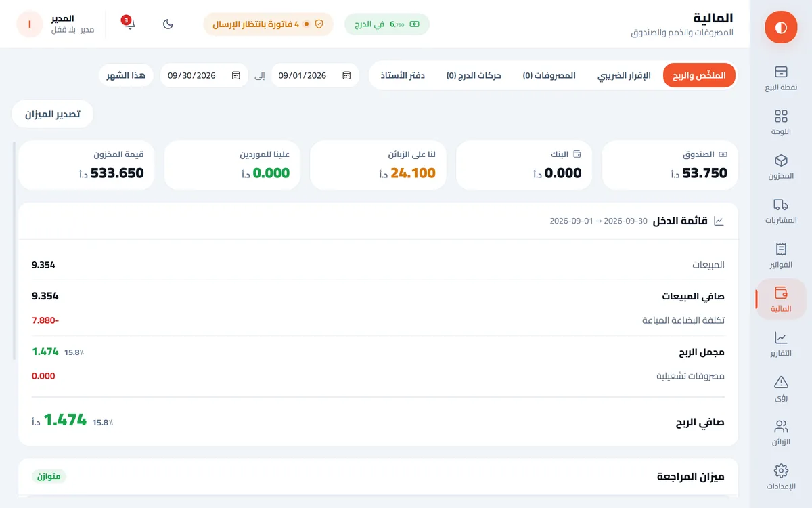The width and height of the screenshot is (812, 508).
Task: Switch to الملخّص والربح tab
Action: (699, 75)
